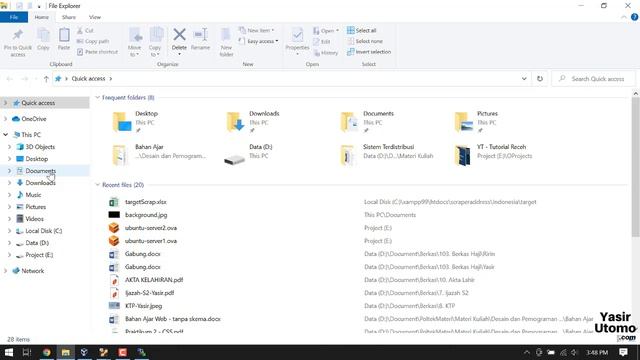Image resolution: width=640 pixels, height=360 pixels.
Task: Select Network in navigation pane
Action: [33, 271]
